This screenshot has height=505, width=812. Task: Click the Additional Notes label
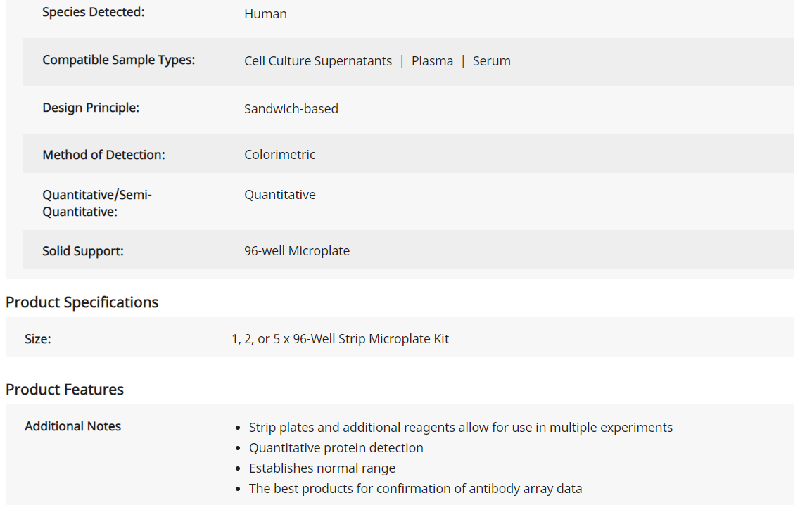[72, 426]
